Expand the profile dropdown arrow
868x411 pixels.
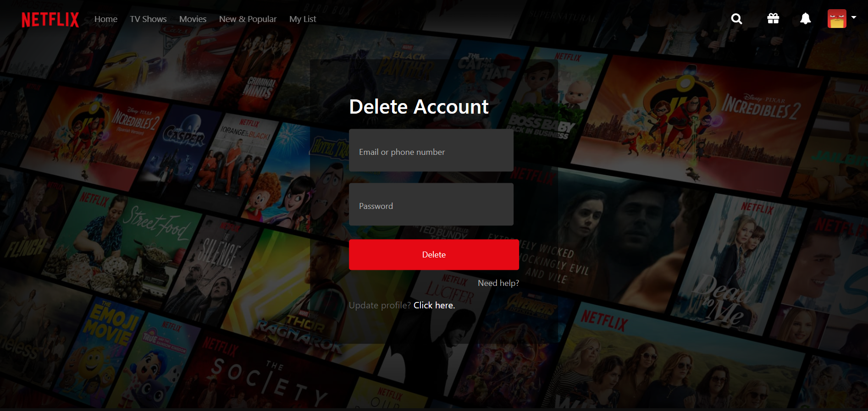(854, 17)
